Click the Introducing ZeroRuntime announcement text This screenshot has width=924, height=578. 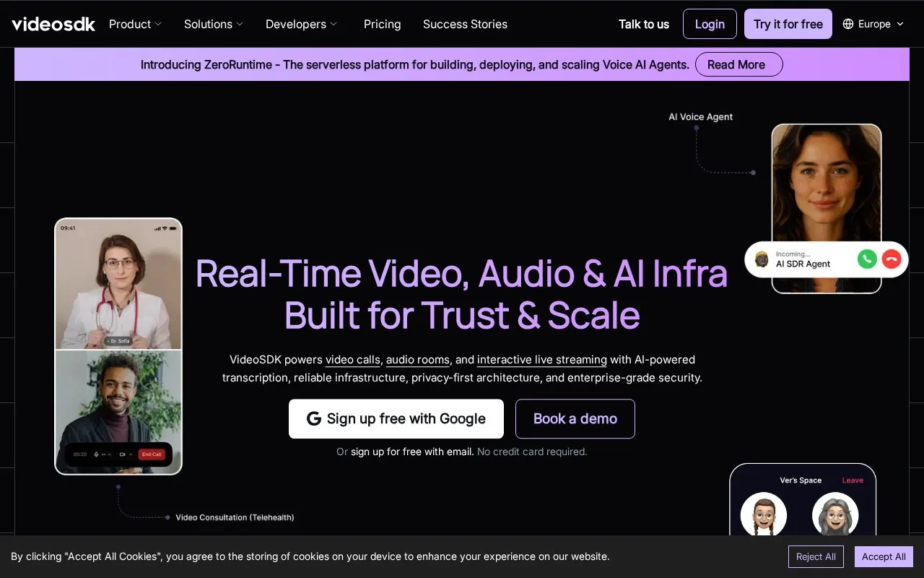(415, 64)
